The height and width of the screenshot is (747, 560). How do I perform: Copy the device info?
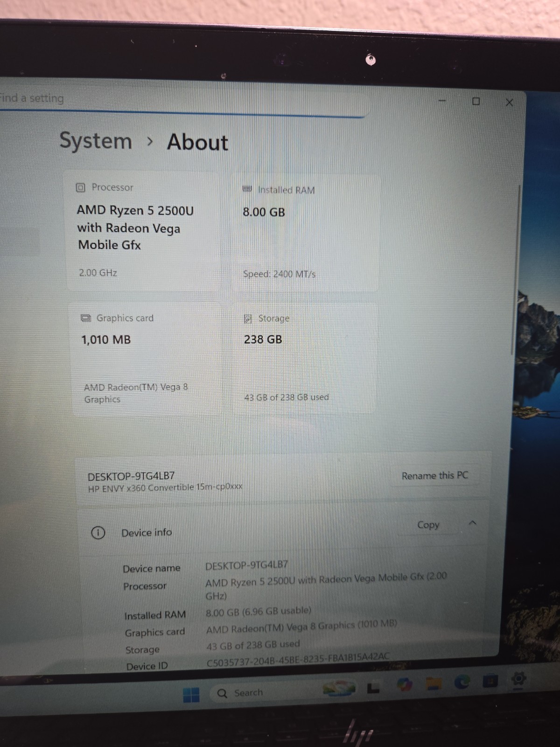[428, 525]
